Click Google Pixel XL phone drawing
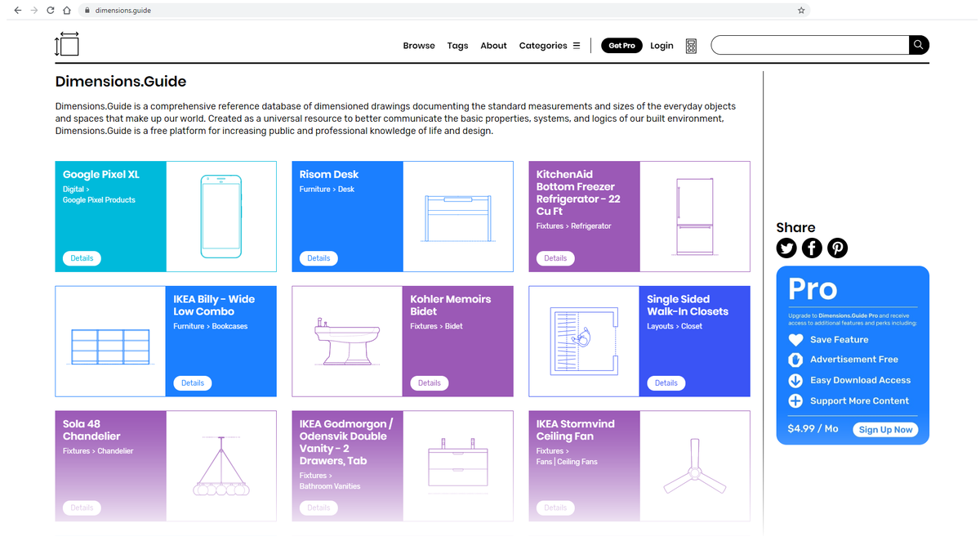This screenshot has width=980, height=541. (x=221, y=217)
